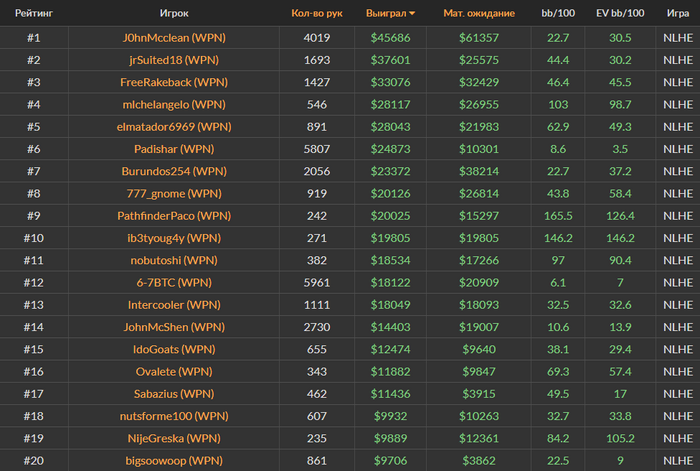The height and width of the screenshot is (471, 700).
Task: Sort by Выиграл column header
Action: click(386, 13)
